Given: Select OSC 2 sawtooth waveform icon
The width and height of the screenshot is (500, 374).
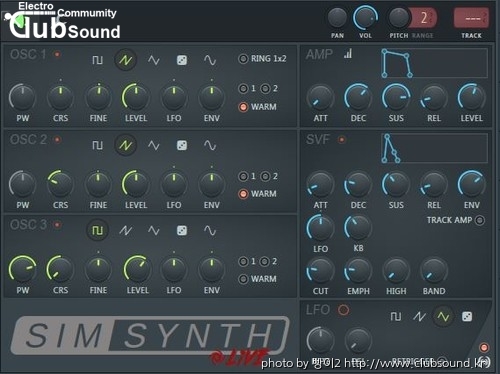Looking at the screenshot, I should tap(125, 145).
